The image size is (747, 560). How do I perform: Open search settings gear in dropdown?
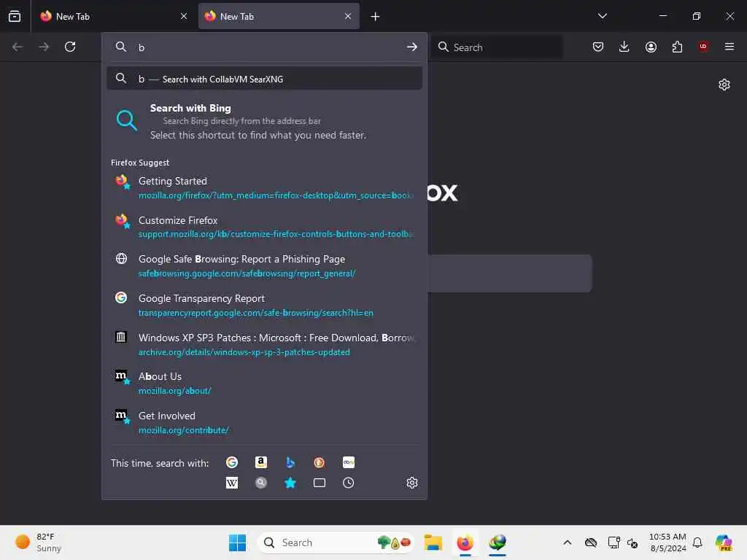pos(412,483)
